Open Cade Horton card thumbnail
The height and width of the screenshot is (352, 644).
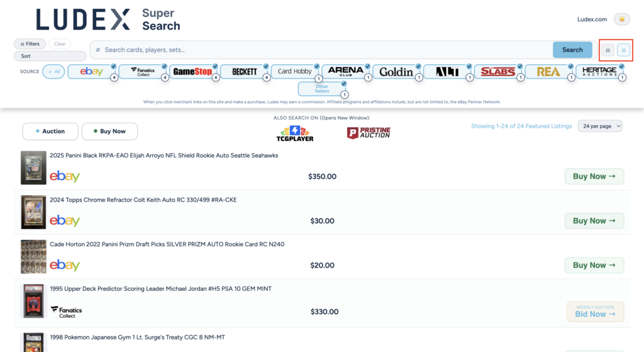pyautogui.click(x=34, y=256)
